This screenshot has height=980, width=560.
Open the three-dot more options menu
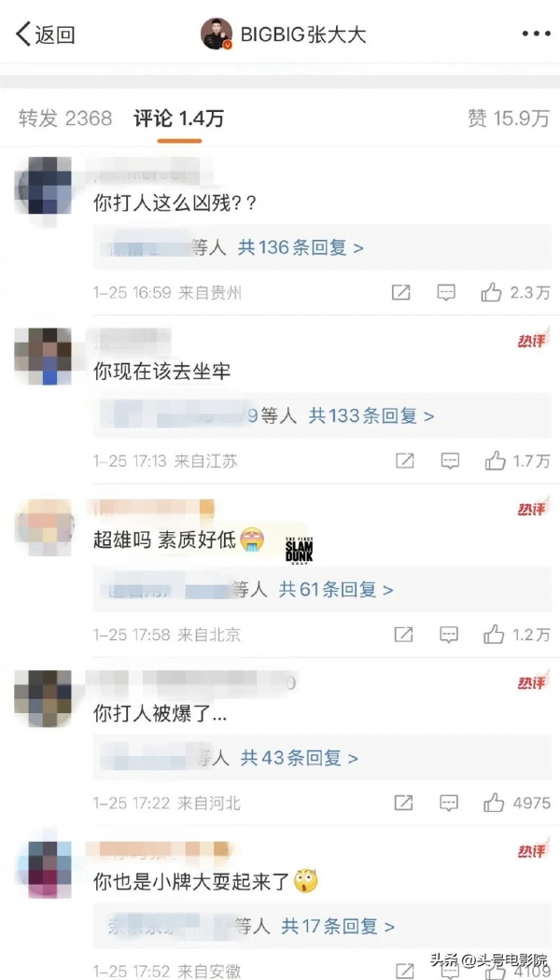coord(536,34)
